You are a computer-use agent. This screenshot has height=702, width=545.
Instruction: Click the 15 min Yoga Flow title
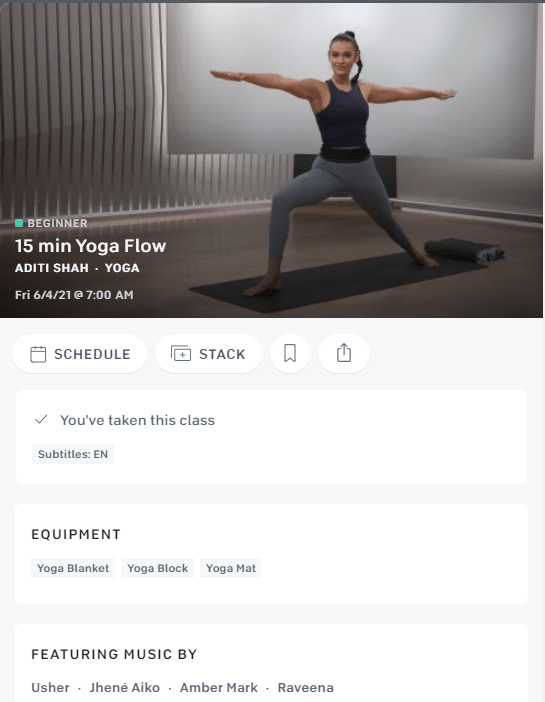coord(90,246)
